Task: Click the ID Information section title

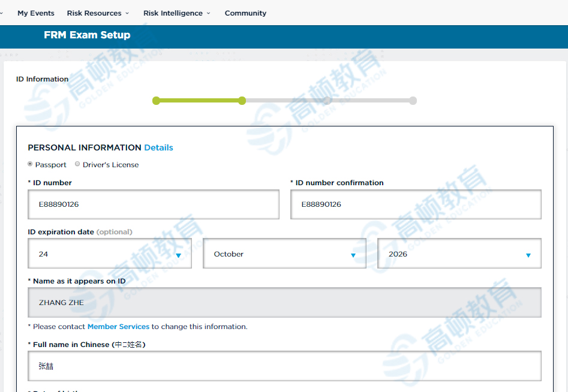Action: [x=42, y=79]
